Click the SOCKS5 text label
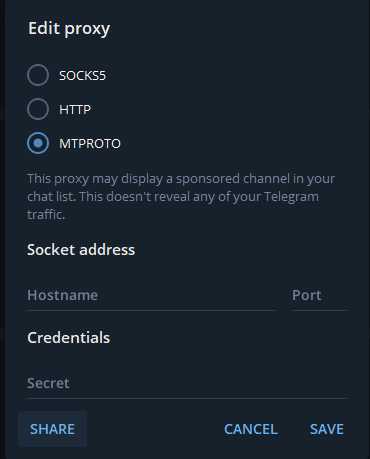 click(82, 76)
